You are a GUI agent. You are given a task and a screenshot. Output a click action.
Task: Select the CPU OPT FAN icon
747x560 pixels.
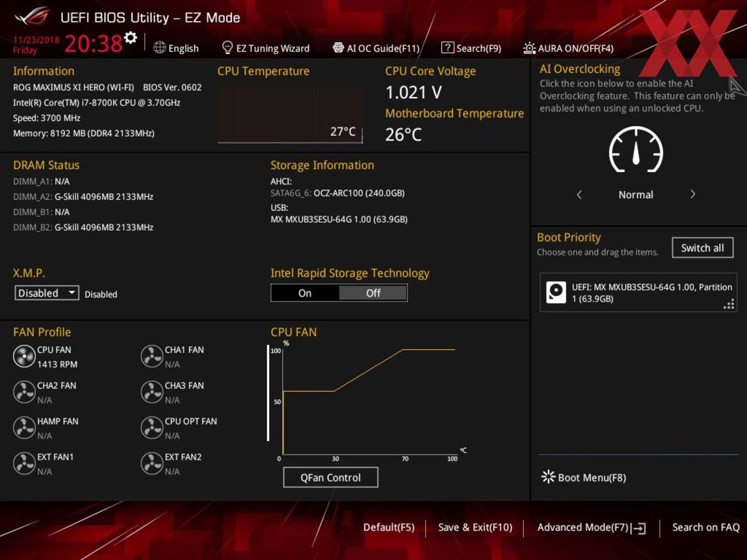(x=152, y=428)
